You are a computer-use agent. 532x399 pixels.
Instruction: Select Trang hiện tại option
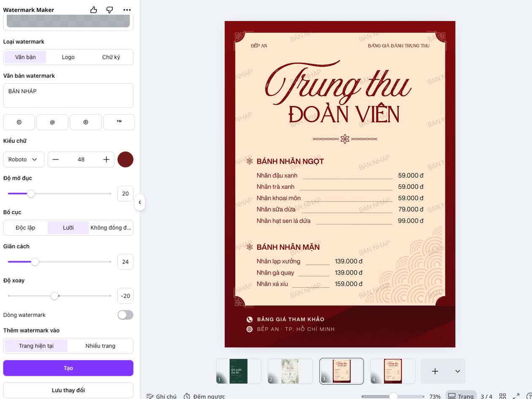coord(36,346)
